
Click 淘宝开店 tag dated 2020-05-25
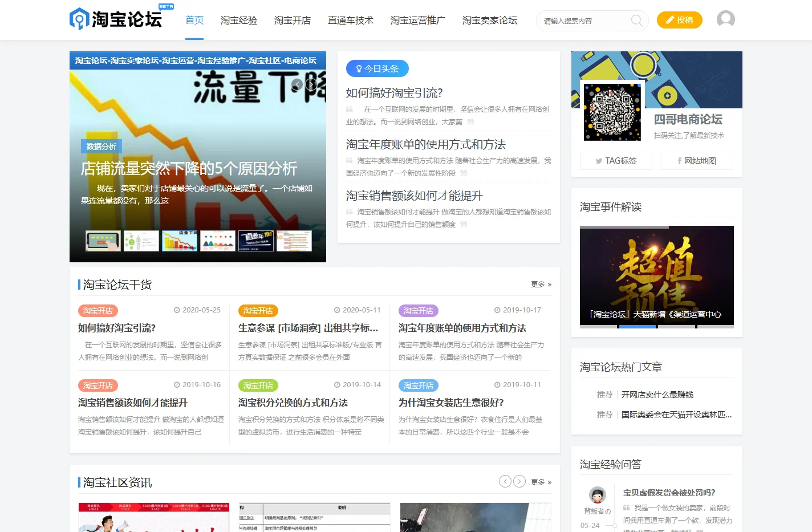click(x=98, y=311)
